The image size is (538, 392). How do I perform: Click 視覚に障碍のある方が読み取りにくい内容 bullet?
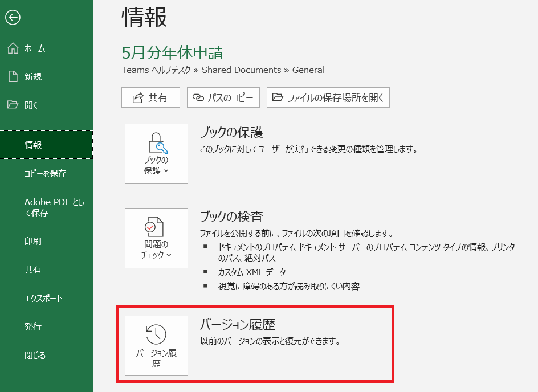[289, 287]
